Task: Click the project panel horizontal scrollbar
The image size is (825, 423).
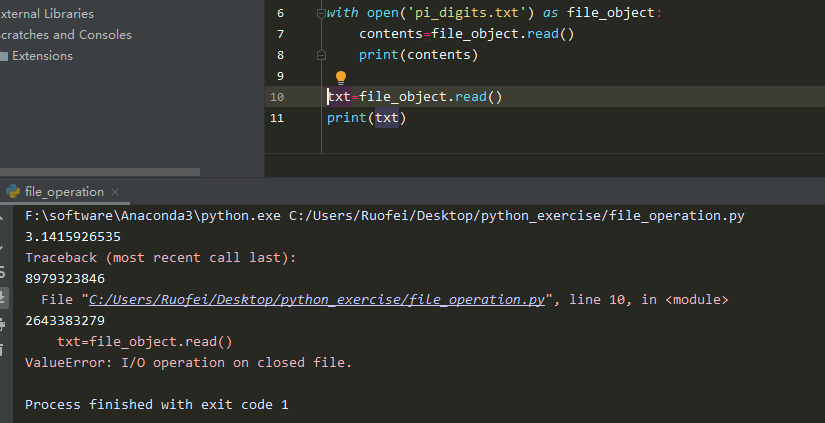Action: tap(99, 172)
